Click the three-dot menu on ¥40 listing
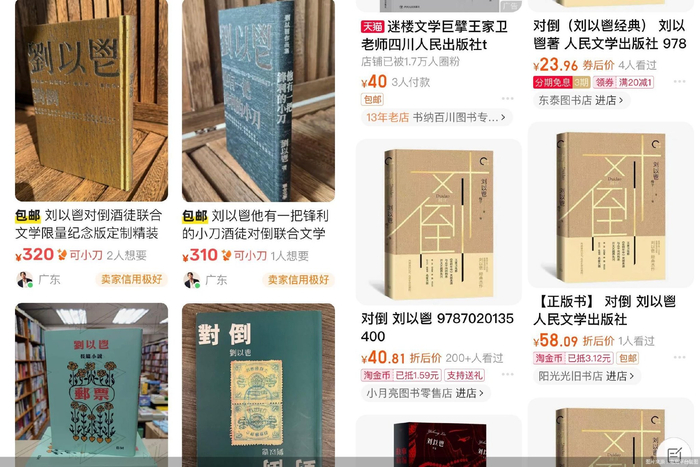 (507, 99)
